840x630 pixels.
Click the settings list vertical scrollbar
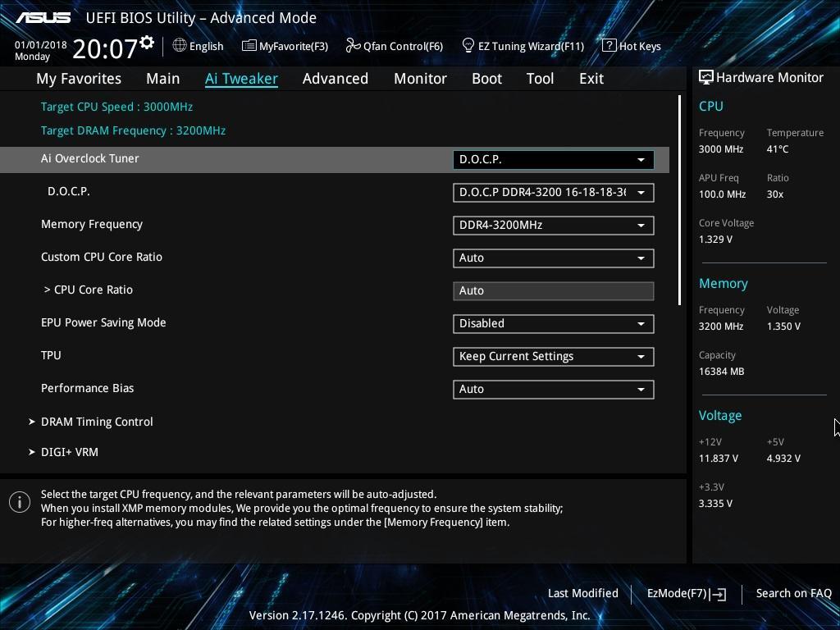679,200
